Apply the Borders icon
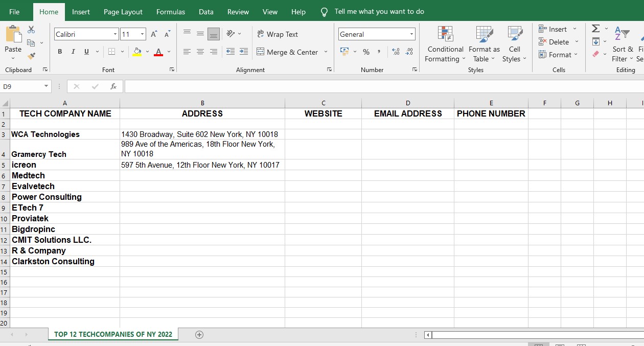Image resolution: width=644 pixels, height=346 pixels. 111,52
